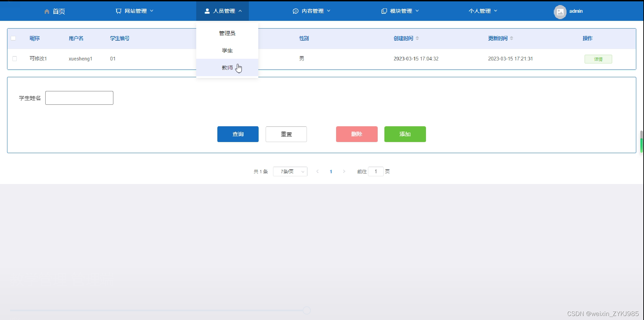Click the 前往 page jump input
Image resolution: width=644 pixels, height=320 pixels.
click(x=376, y=172)
